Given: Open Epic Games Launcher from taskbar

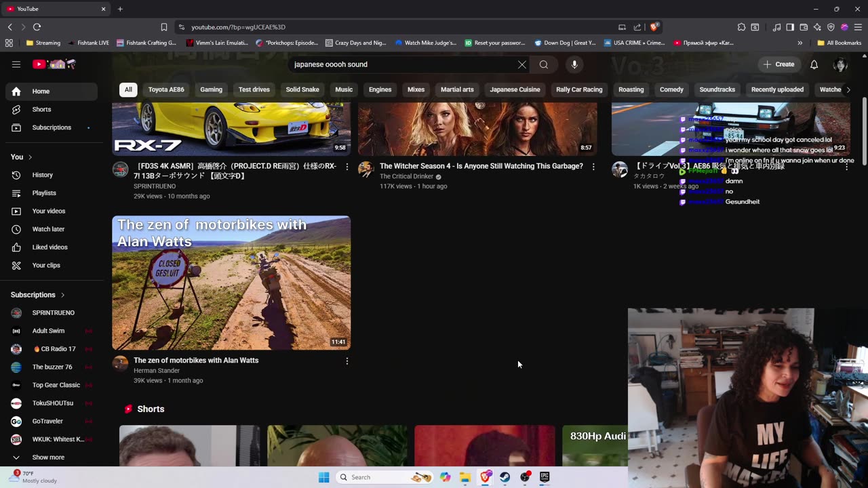Looking at the screenshot, I should click(545, 477).
